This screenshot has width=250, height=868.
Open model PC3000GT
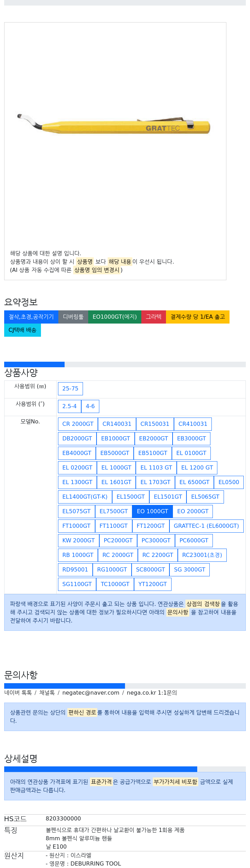[x=156, y=541]
